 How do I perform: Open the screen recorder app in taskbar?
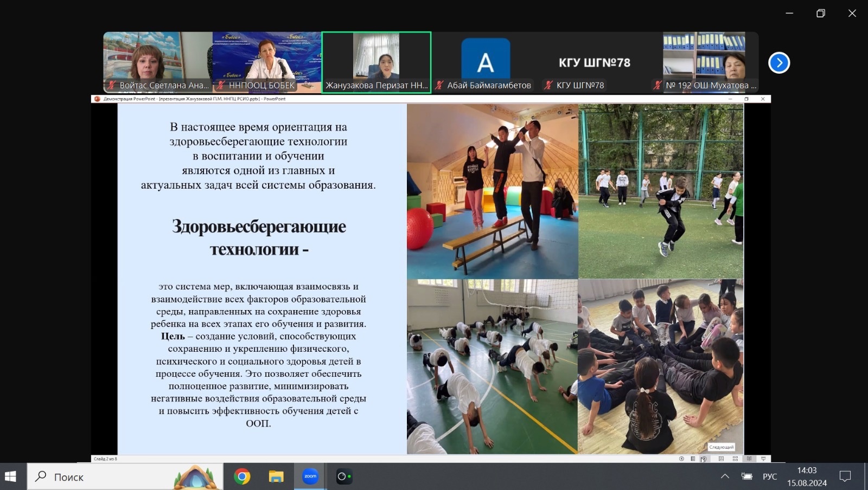344,477
